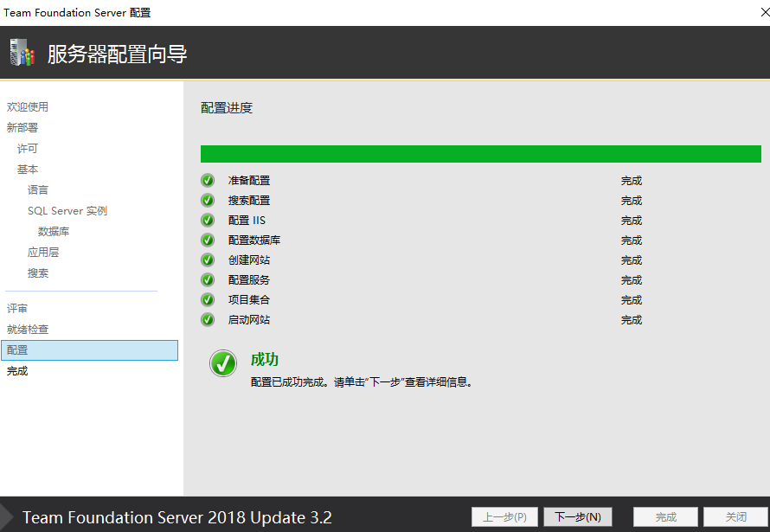Select highlighted 配置 step in sidebar
The height and width of the screenshot is (532, 770).
pyautogui.click(x=89, y=350)
